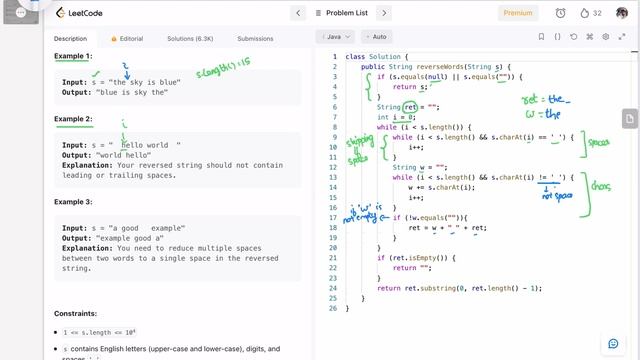Click the LeetCode logo
Screen dimensions: 640x360
[79, 13]
